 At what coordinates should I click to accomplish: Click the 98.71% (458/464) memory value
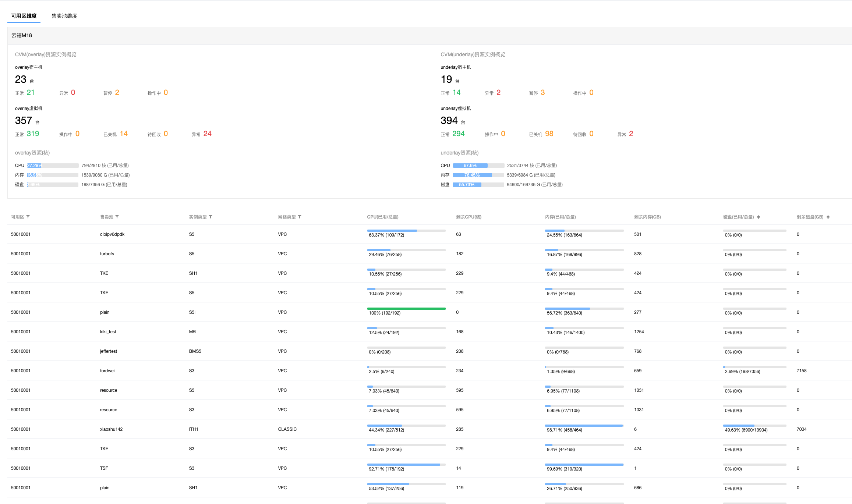click(x=565, y=430)
